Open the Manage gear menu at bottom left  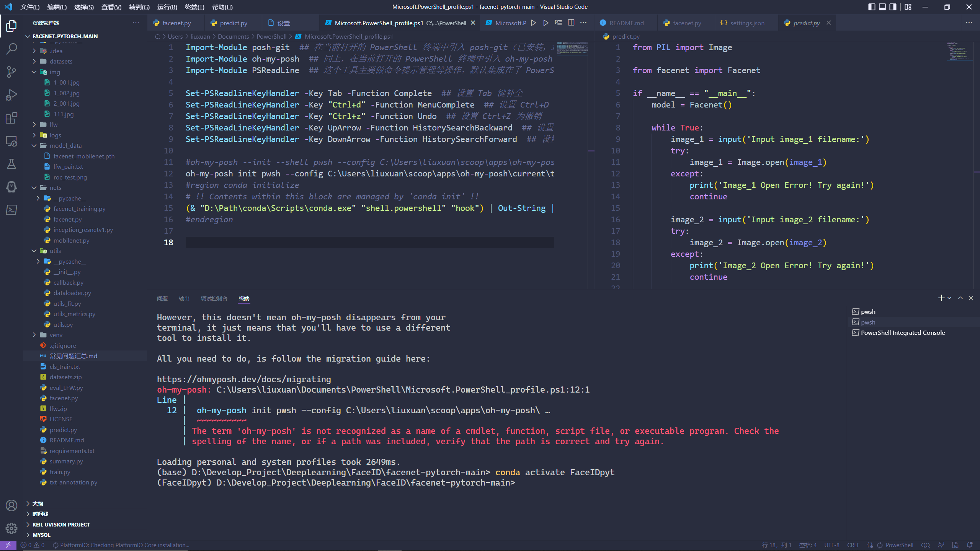pos(11,528)
